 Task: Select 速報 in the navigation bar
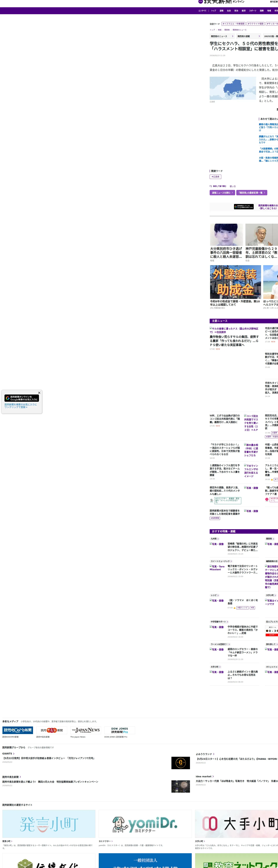tap(221, 11)
